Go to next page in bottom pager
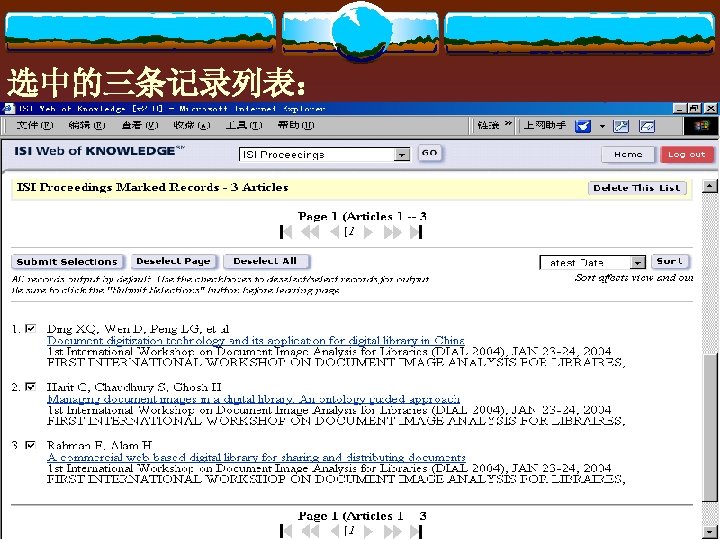This screenshot has width=720, height=540. click(368, 531)
